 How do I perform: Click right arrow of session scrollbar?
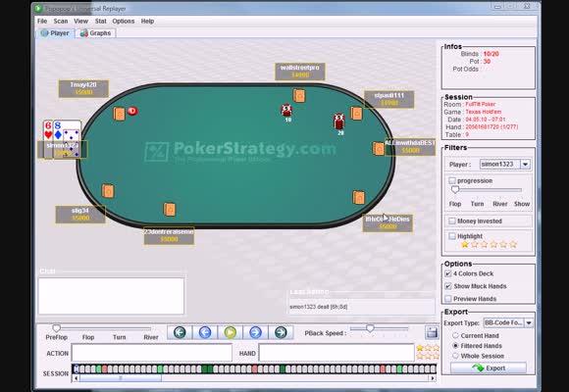(433, 378)
